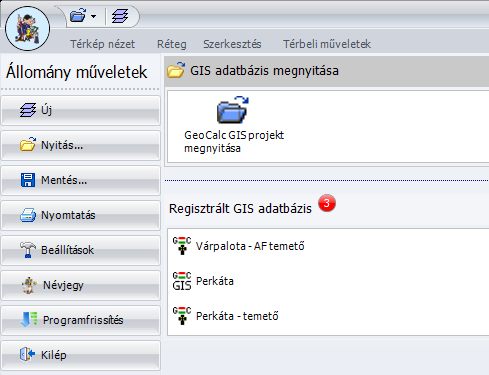Click the Kilép exit door icon
The image size is (489, 375).
pyautogui.click(x=27, y=354)
